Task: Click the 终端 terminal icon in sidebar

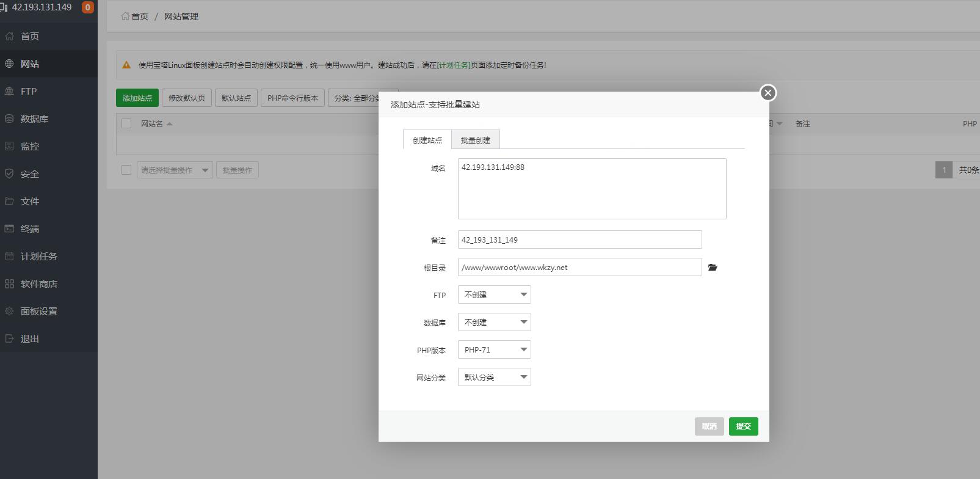Action: coord(9,229)
